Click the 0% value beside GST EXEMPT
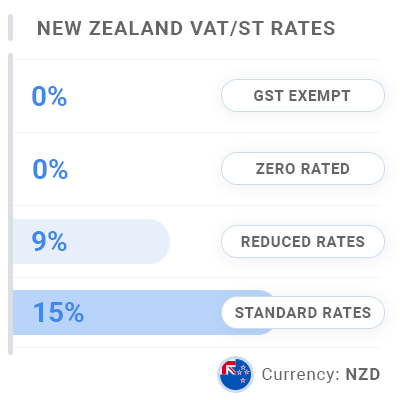The image size is (400, 400). click(x=49, y=96)
